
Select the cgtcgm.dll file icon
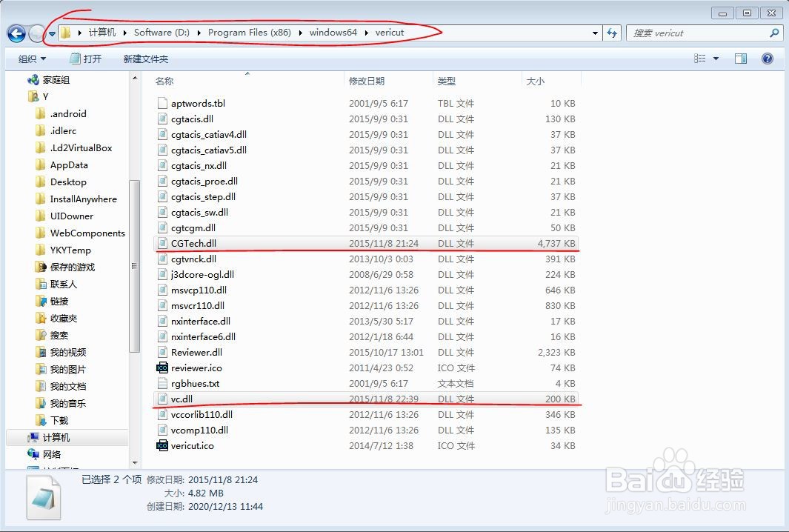point(162,228)
